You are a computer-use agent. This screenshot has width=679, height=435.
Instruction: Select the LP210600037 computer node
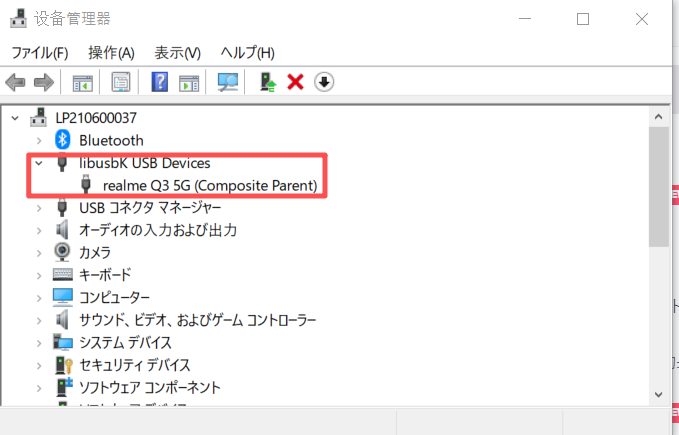(96, 118)
